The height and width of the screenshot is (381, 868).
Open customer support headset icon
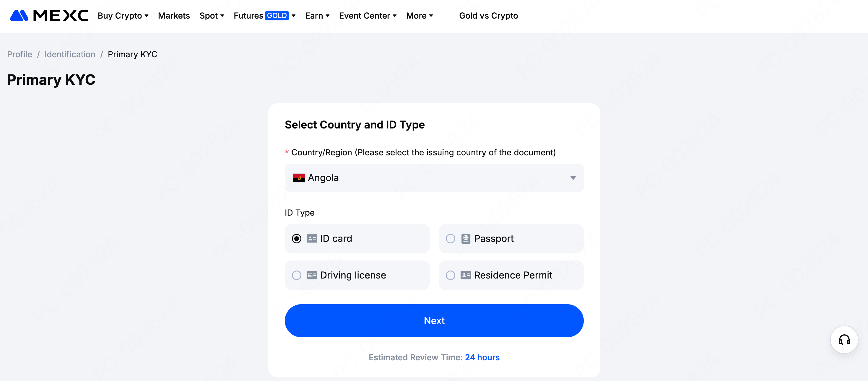click(x=844, y=340)
